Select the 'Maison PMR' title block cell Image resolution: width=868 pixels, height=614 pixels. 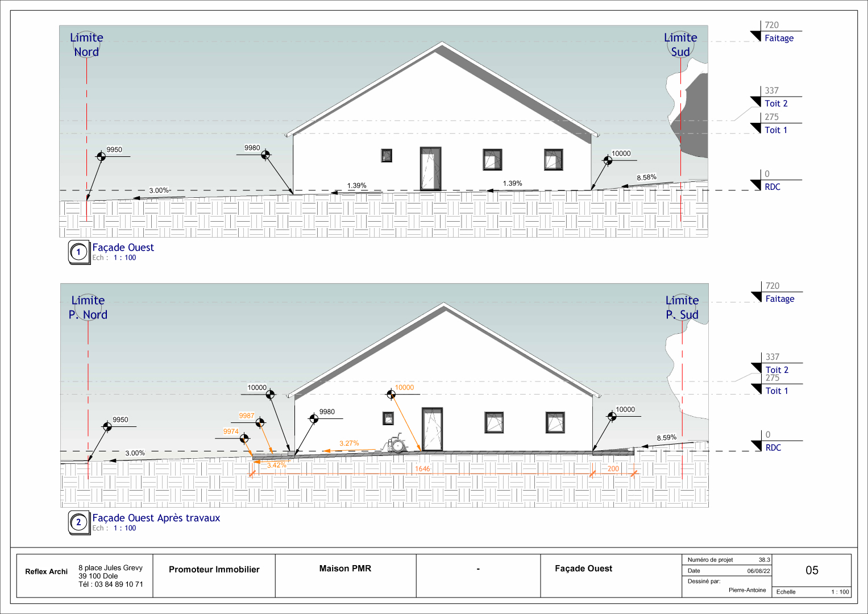[345, 569]
